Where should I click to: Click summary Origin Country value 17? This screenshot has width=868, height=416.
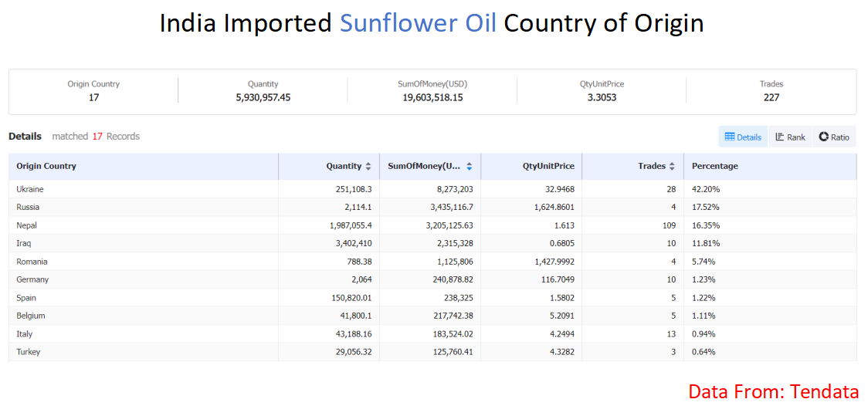point(93,97)
